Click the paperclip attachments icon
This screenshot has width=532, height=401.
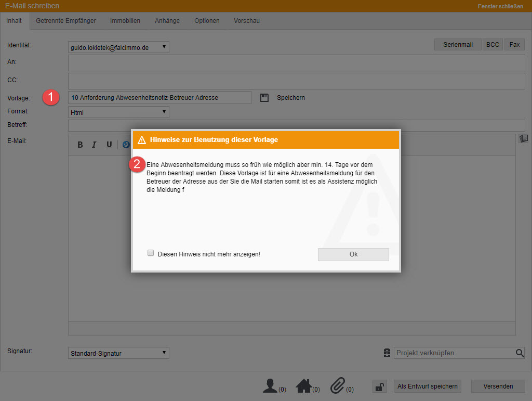click(x=337, y=386)
